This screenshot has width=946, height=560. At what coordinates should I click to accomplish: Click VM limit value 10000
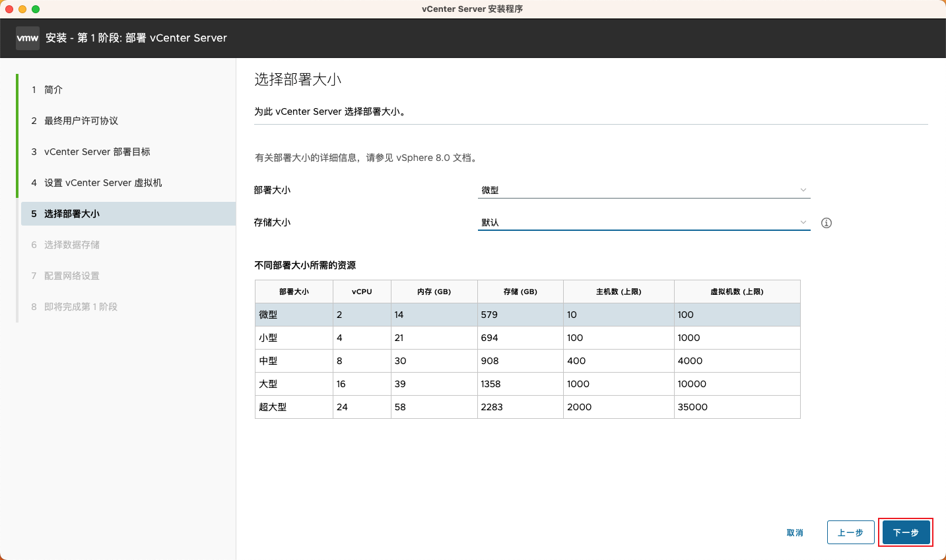coord(692,384)
